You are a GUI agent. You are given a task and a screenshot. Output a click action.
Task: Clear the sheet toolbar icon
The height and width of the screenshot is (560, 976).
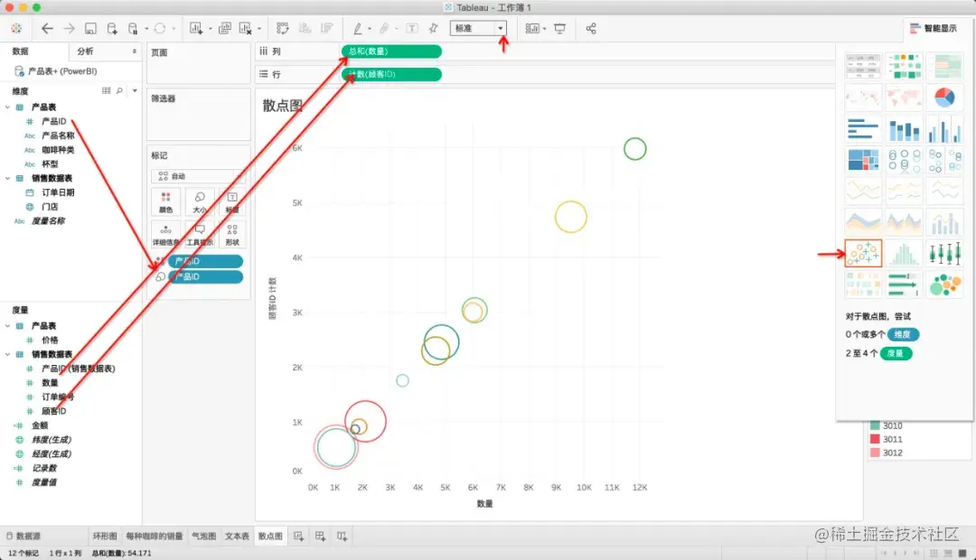click(x=245, y=29)
